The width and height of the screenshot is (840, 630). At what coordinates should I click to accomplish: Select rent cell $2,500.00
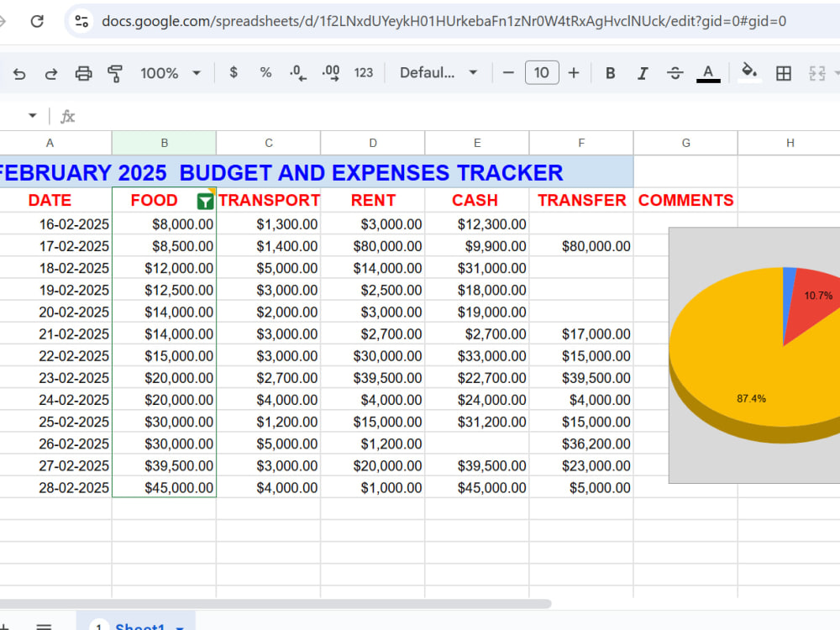click(x=373, y=290)
